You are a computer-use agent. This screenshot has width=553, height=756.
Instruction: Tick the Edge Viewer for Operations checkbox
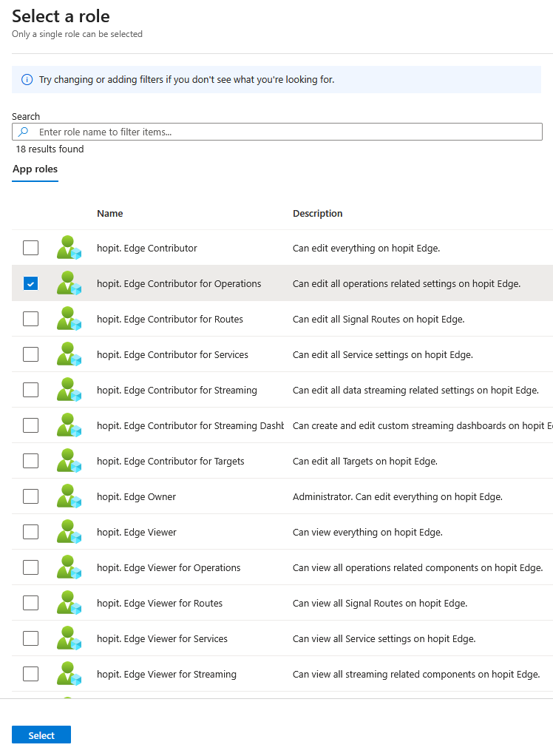pos(31,567)
